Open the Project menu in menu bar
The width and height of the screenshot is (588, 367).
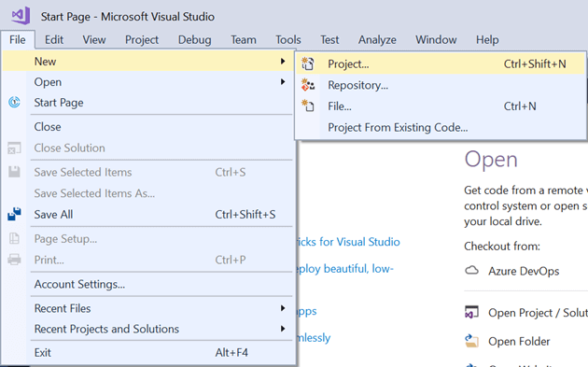coord(142,40)
